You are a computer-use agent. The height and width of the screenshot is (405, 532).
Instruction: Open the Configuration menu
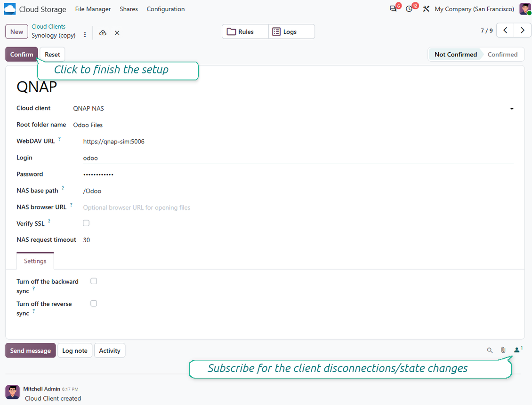tap(166, 9)
